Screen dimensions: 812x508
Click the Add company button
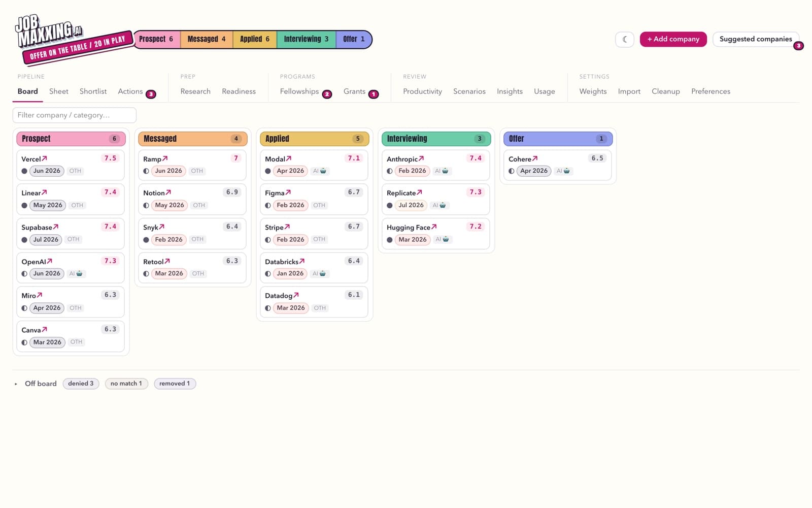(673, 39)
